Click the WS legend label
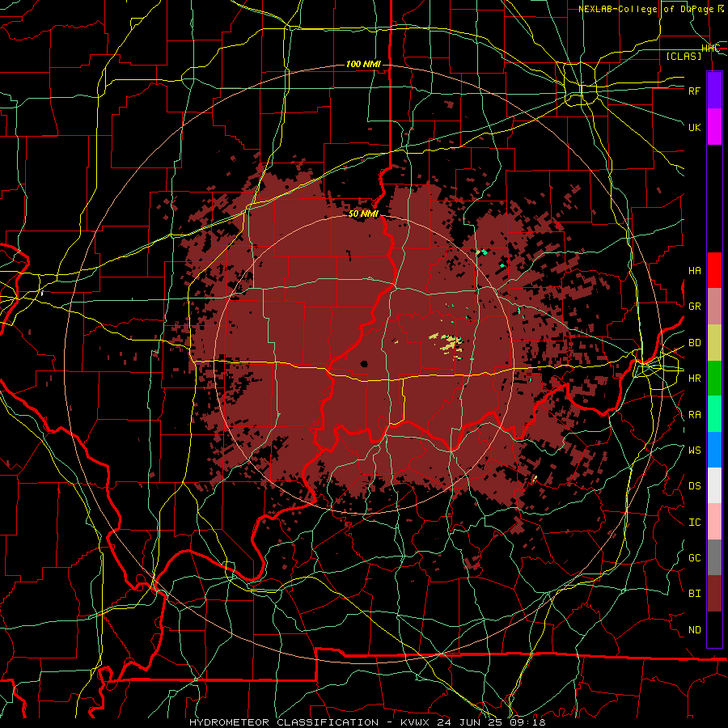The height and width of the screenshot is (728, 728). [x=694, y=451]
